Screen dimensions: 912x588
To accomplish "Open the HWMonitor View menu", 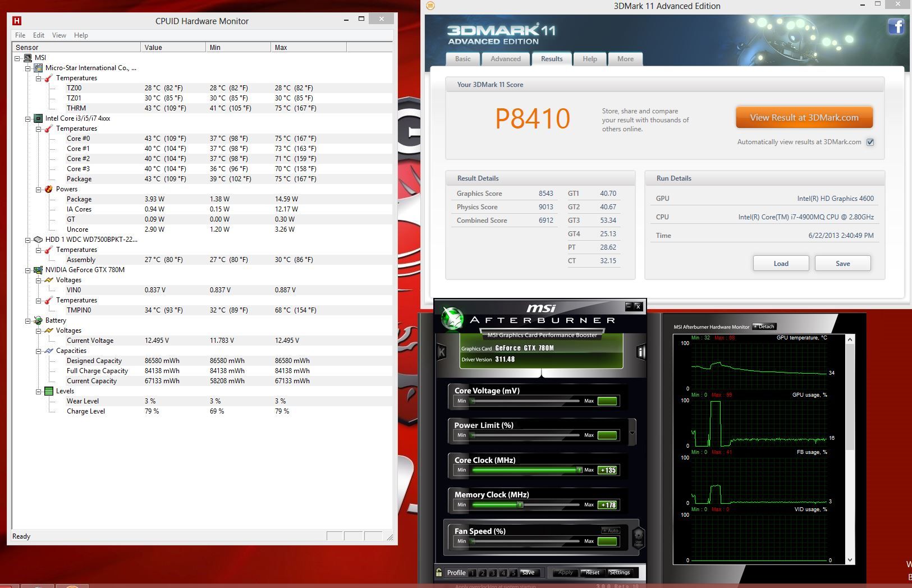I will coord(59,35).
